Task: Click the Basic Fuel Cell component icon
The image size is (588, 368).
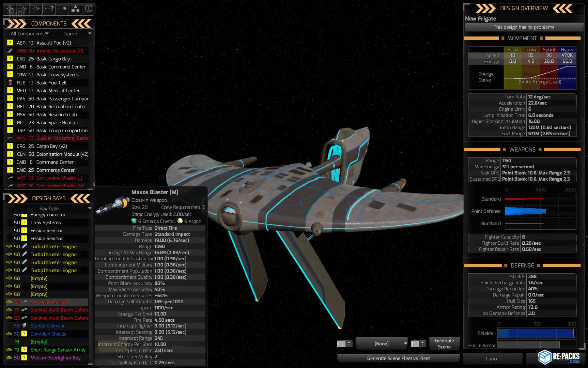Action: point(10,82)
